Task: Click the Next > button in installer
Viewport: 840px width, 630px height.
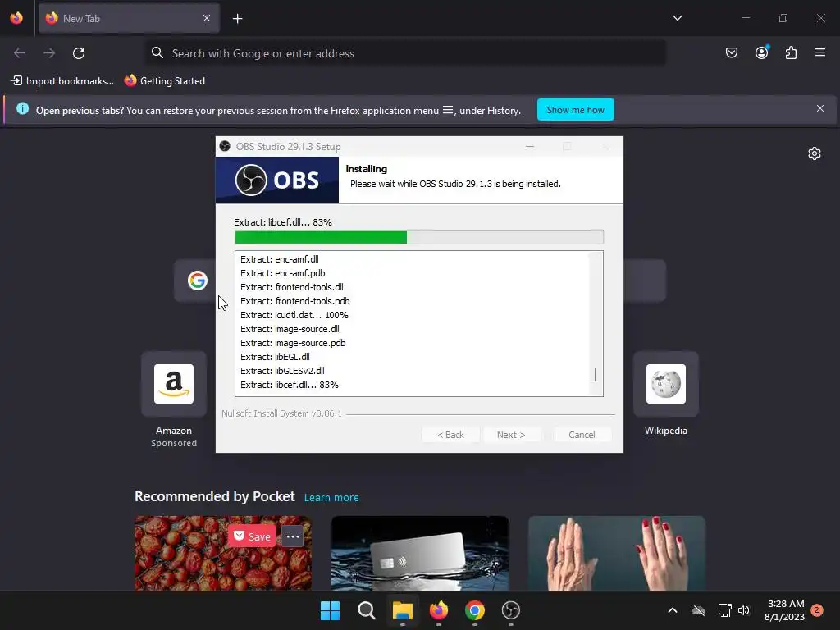Action: (x=510, y=435)
